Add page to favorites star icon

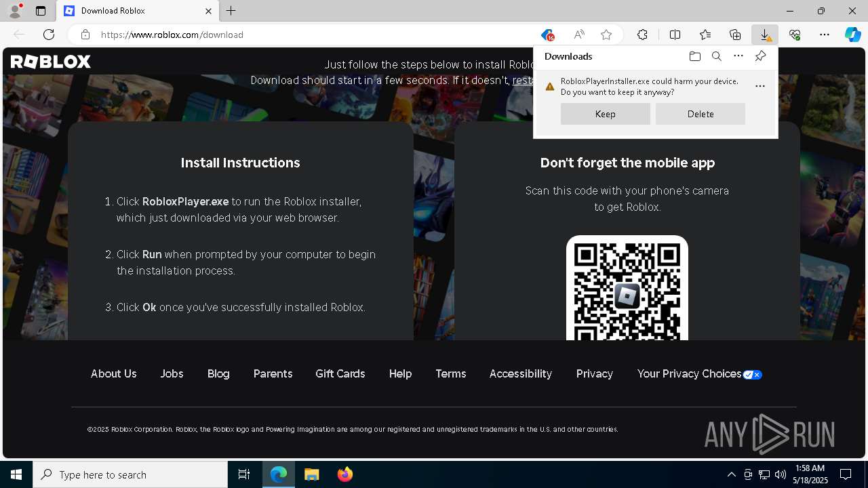point(606,35)
